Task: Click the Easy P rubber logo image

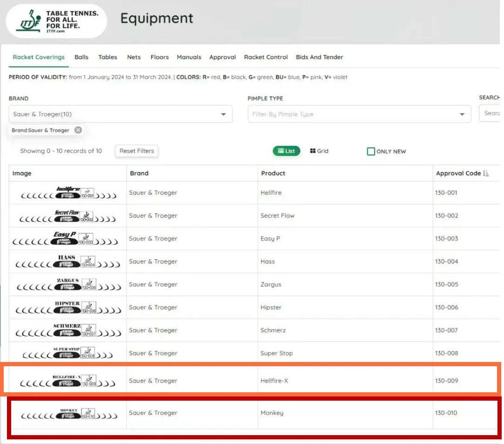Action: pyautogui.click(x=66, y=239)
